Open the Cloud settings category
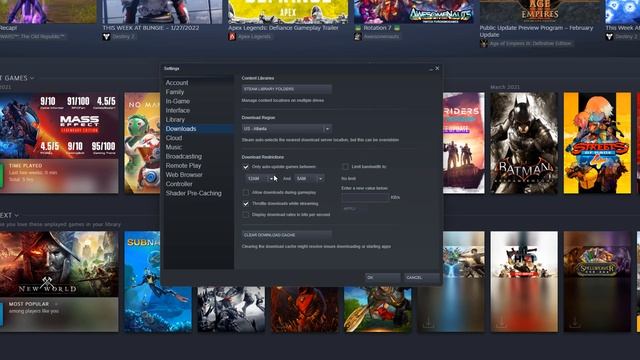 point(174,138)
